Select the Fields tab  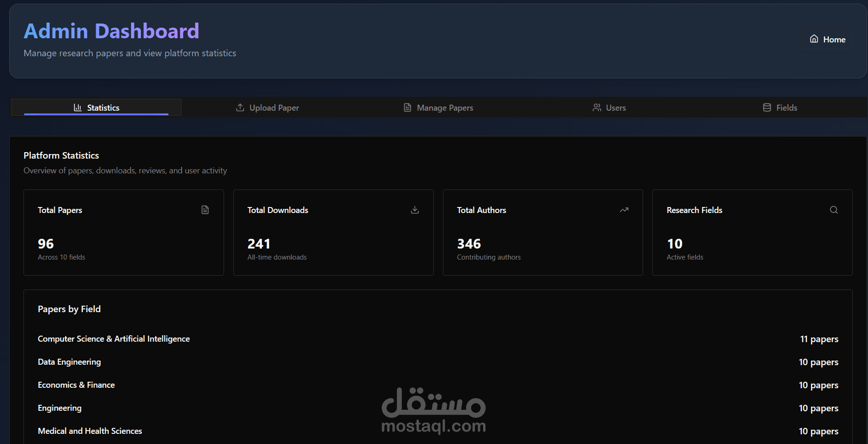click(x=780, y=107)
